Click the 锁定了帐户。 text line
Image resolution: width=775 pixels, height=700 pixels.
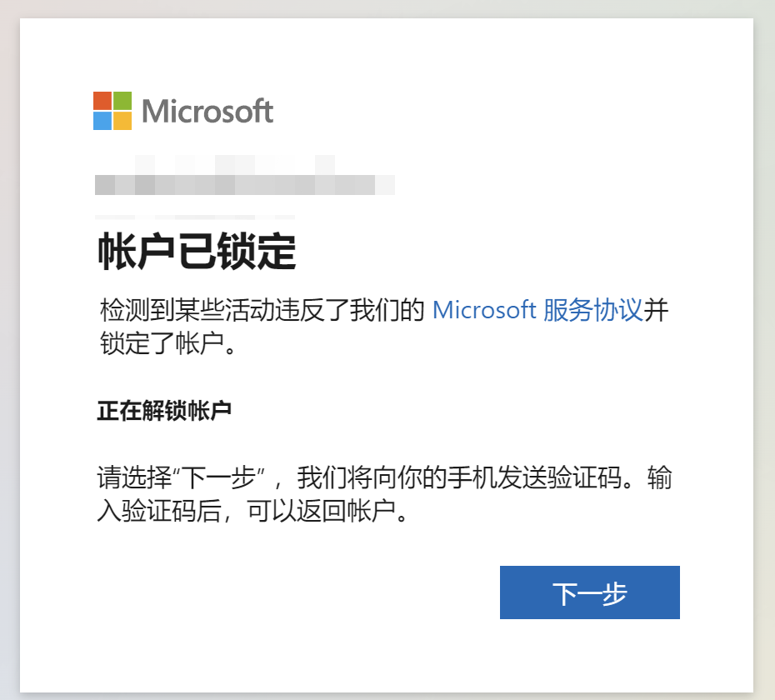[x=168, y=343]
